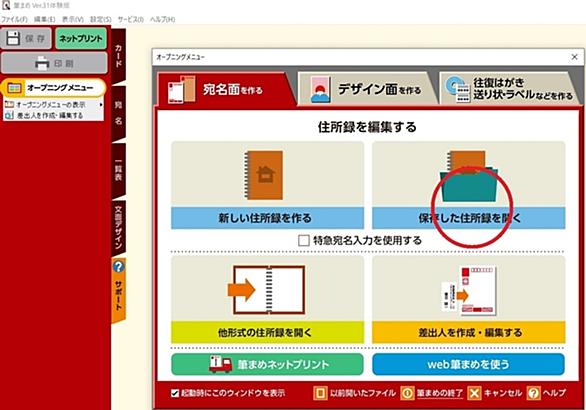The image size is (586, 410).
Task: Click 新しい住所録を作る blue label
Action: (267, 218)
